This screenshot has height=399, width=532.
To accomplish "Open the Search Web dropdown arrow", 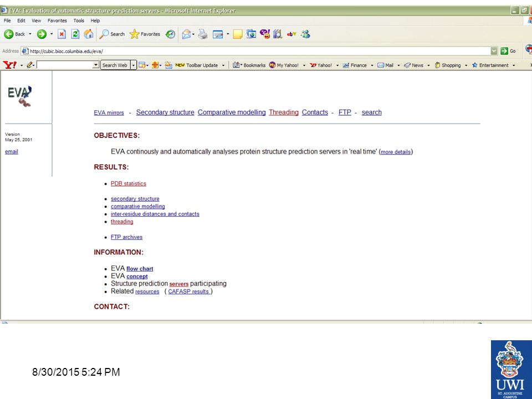I will pyautogui.click(x=134, y=65).
